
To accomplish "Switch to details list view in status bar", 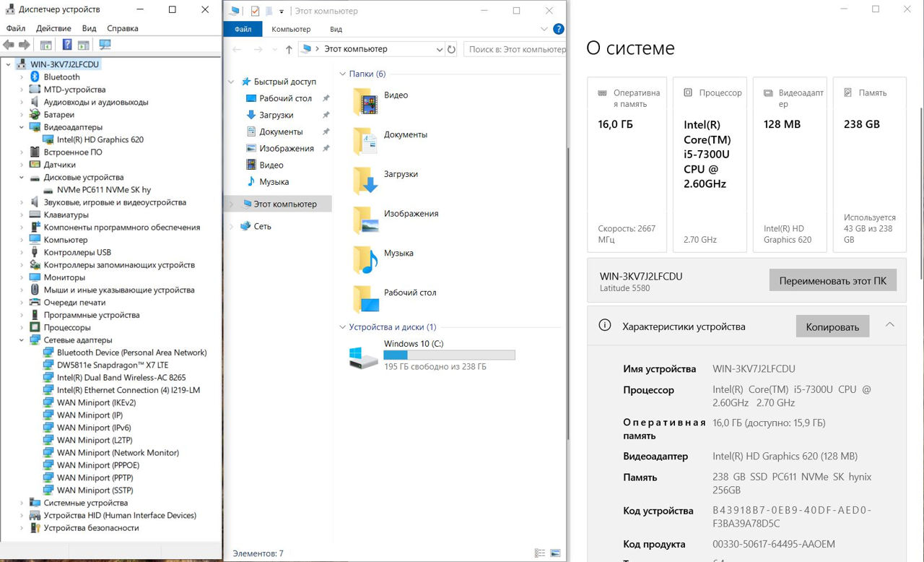I will point(540,553).
